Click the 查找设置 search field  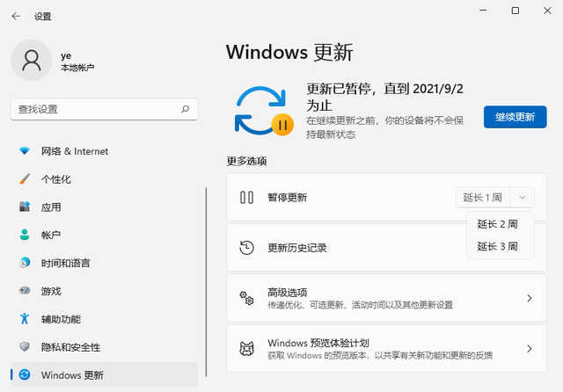(x=105, y=109)
